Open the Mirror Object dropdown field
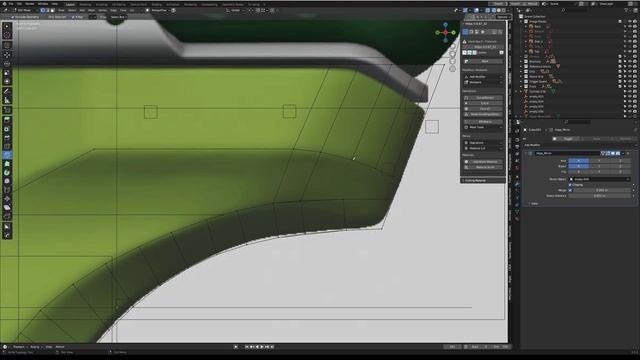This screenshot has width=640, height=360. pos(599,179)
